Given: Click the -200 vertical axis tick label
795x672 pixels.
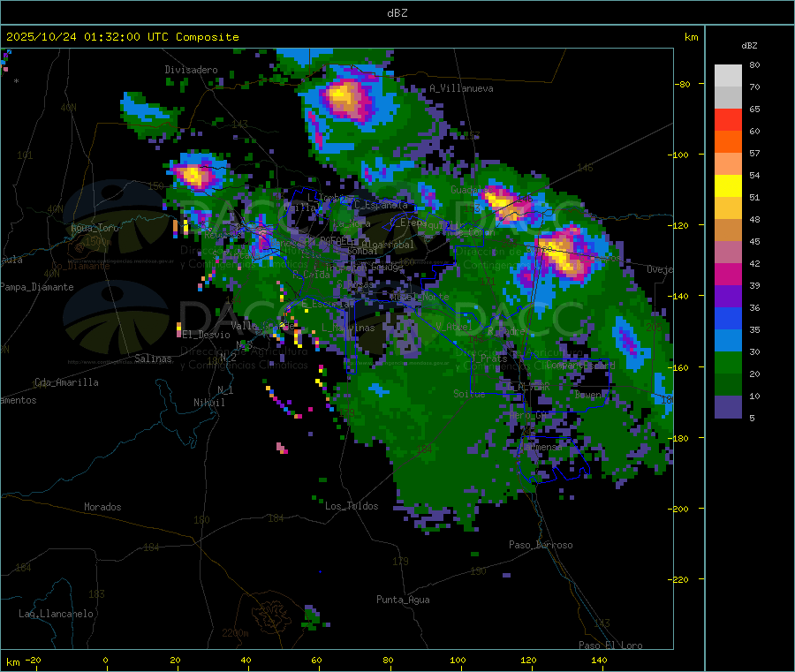Looking at the screenshot, I should click(x=680, y=509).
